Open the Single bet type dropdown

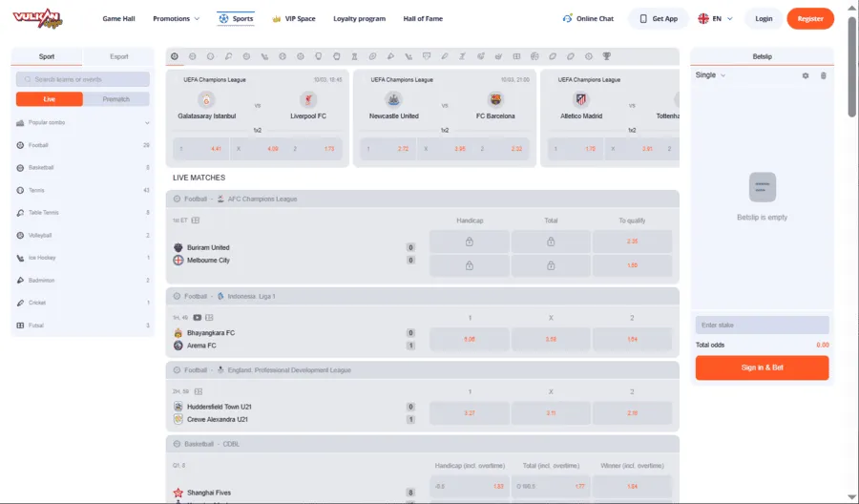click(x=710, y=75)
